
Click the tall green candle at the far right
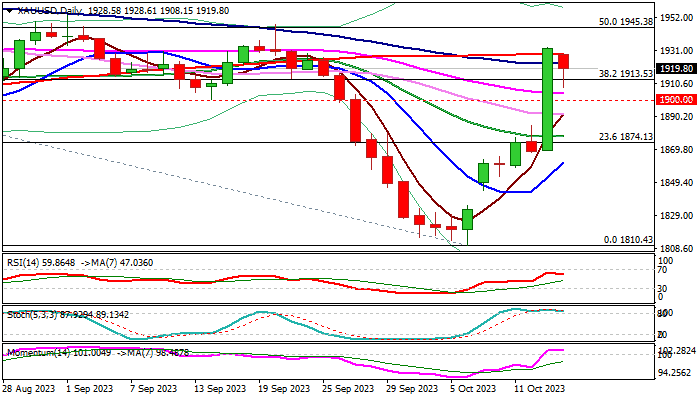pyautogui.click(x=548, y=98)
